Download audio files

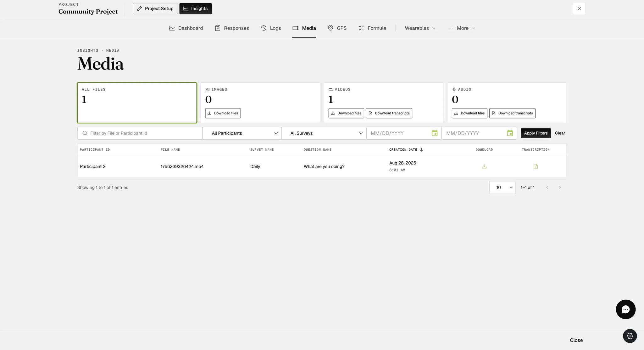(469, 113)
